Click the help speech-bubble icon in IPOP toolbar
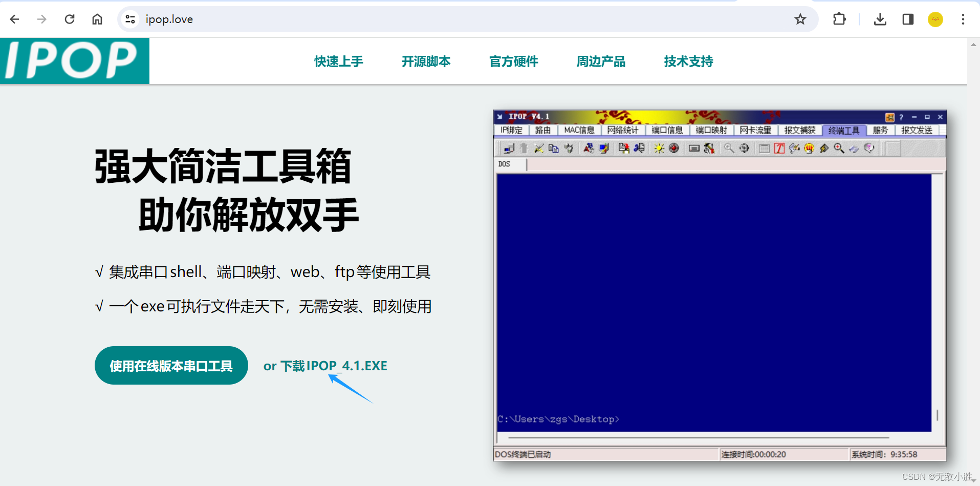Viewport: 980px width, 486px height. point(869,149)
